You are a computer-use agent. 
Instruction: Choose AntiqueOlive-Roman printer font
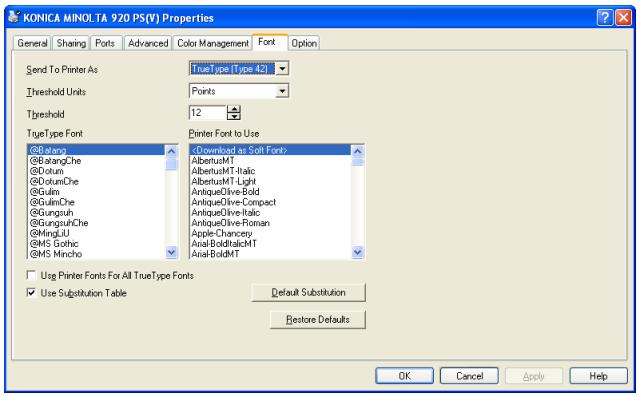click(270, 223)
